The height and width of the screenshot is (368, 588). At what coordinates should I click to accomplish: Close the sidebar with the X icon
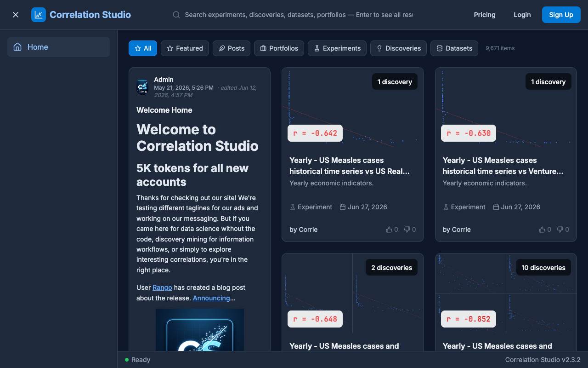pos(16,15)
